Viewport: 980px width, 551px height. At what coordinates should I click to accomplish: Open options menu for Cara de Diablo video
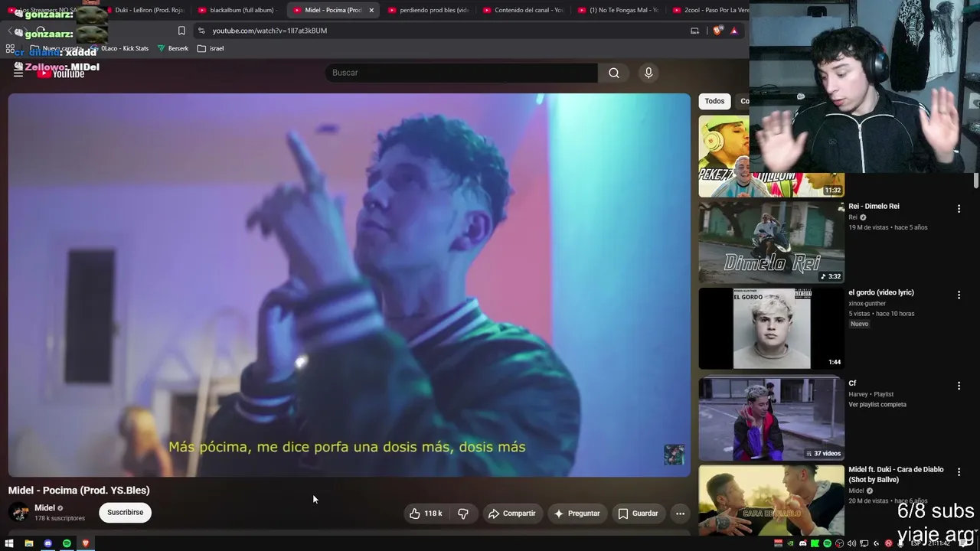click(959, 472)
